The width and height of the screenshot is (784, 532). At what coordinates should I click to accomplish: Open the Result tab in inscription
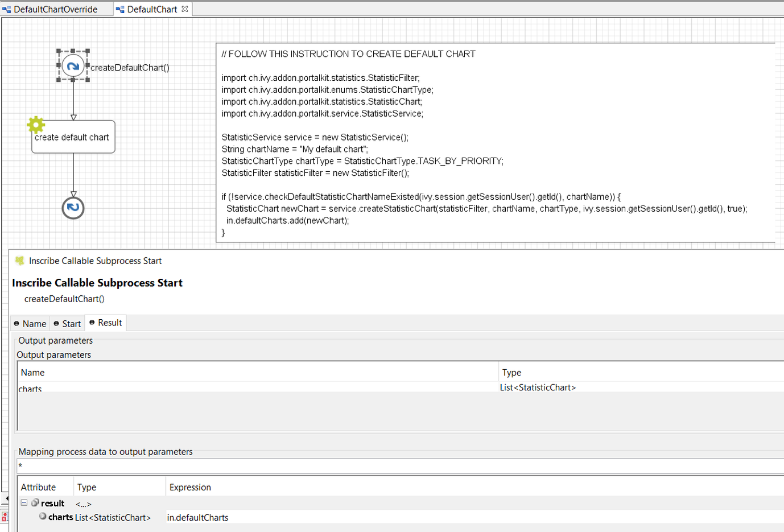click(x=105, y=323)
